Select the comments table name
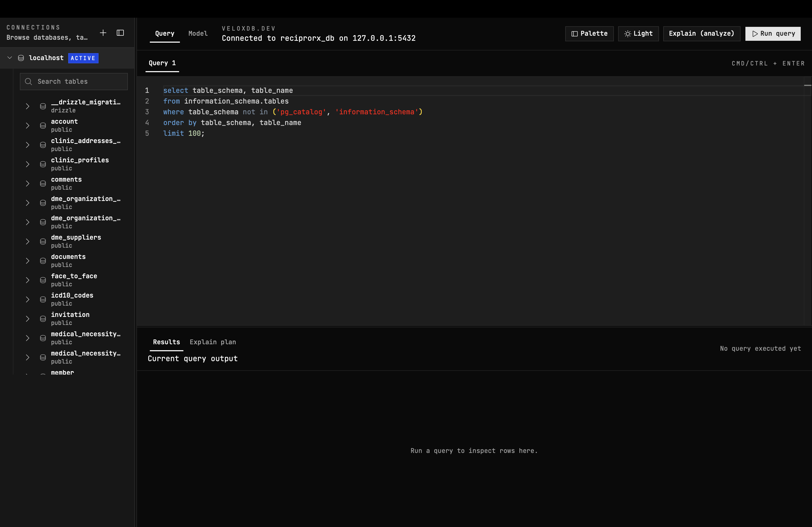This screenshot has height=527, width=812. point(67,180)
